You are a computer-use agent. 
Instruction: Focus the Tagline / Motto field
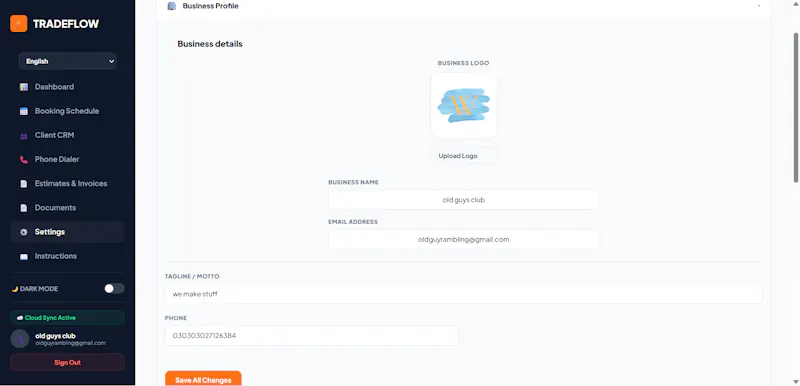pos(463,294)
